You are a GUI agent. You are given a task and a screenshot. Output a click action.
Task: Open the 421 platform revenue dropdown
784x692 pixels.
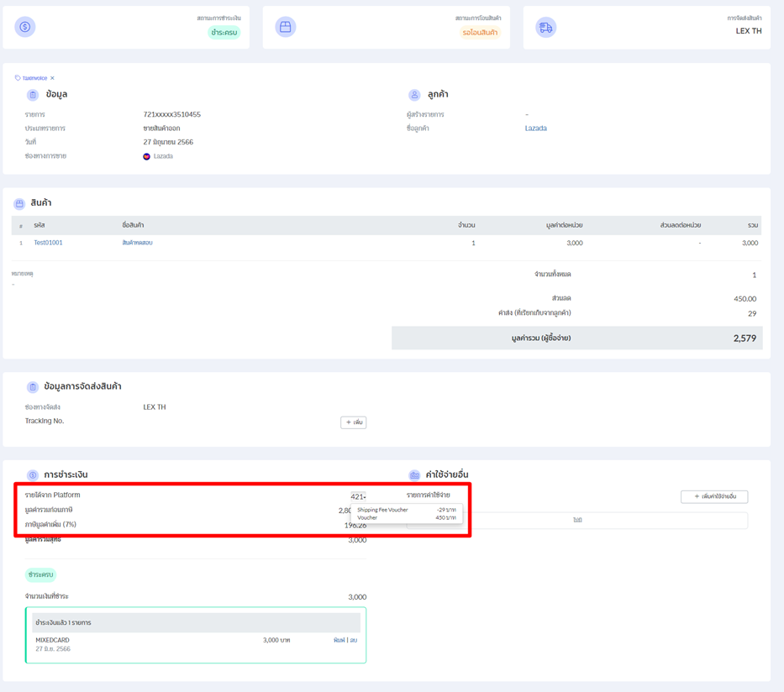click(357, 495)
